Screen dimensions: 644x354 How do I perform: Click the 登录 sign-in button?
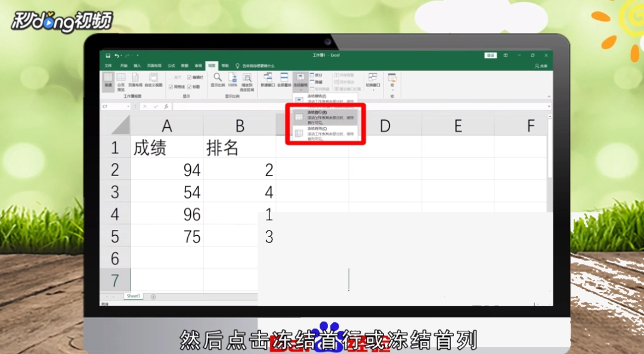point(490,56)
